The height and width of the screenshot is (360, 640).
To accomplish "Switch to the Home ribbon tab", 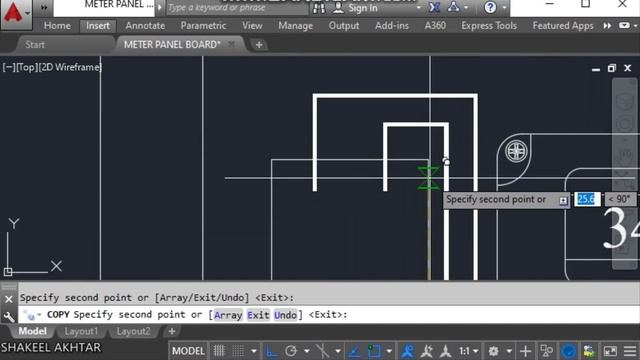I will (57, 26).
